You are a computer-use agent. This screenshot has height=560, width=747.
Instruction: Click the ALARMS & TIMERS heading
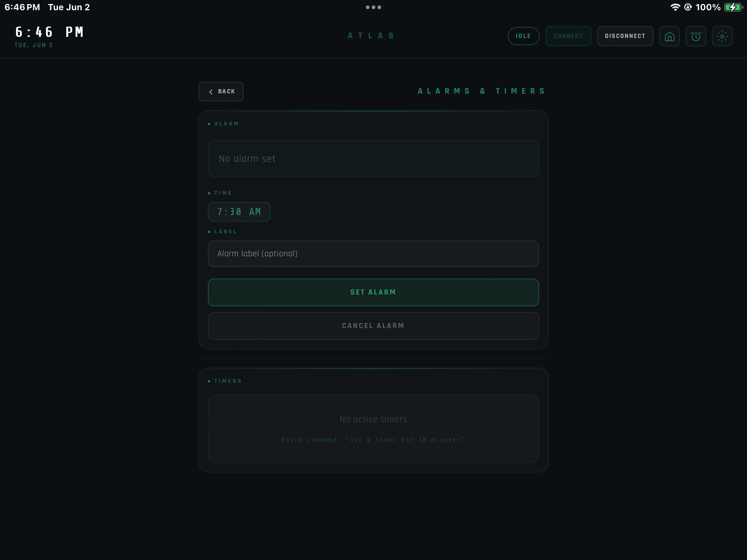481,91
